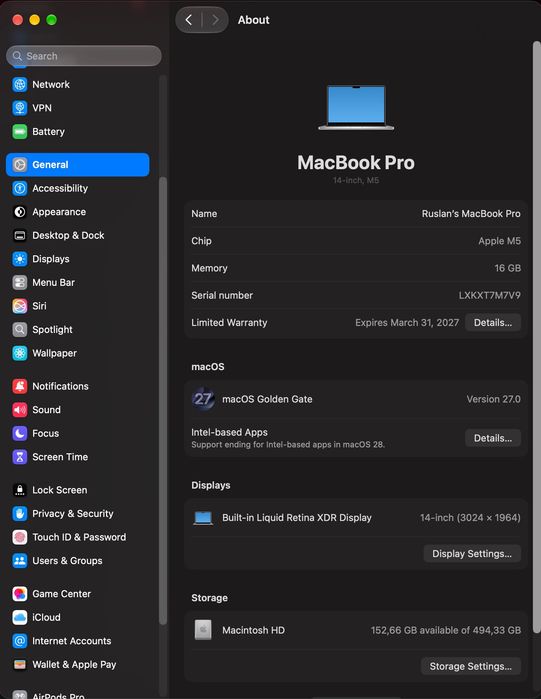541x699 pixels.
Task: Click the Apple M5 chip value
Action: click(499, 241)
